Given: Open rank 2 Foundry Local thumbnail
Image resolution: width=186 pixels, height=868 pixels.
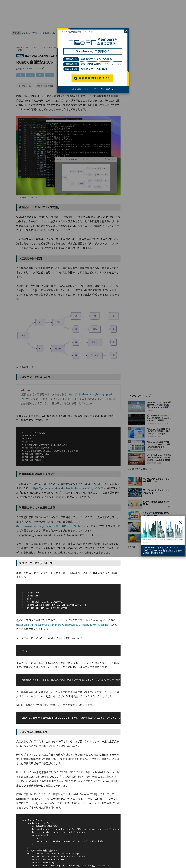Looking at the screenshot, I should (x=136, y=420).
